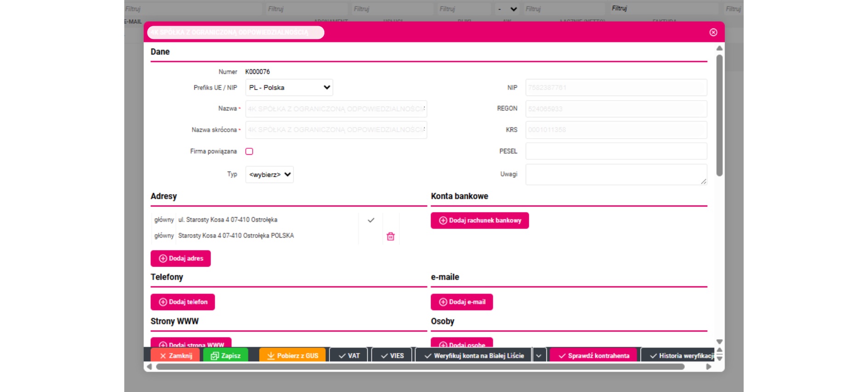Image resolution: width=868 pixels, height=392 pixels.
Task: Tick the Firma powiązana checkbox
Action: pos(249,151)
